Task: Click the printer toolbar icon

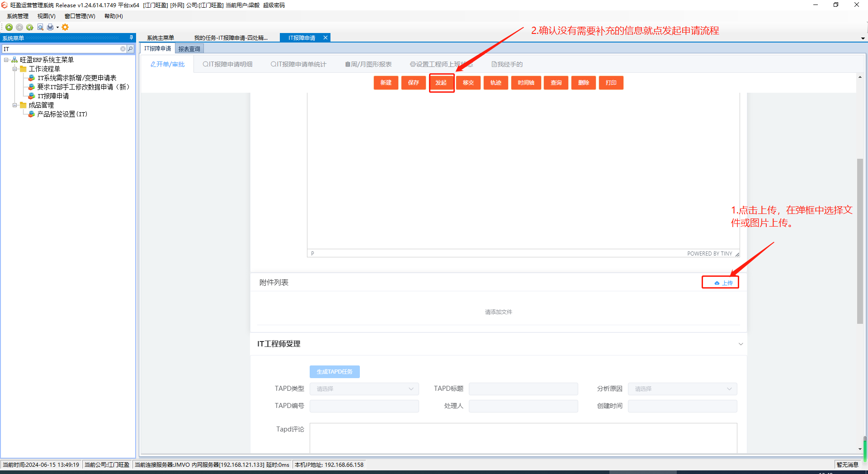Action: pos(50,27)
